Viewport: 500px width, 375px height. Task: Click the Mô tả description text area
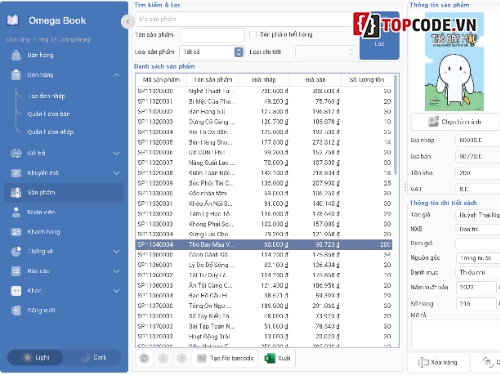[x=455, y=334]
